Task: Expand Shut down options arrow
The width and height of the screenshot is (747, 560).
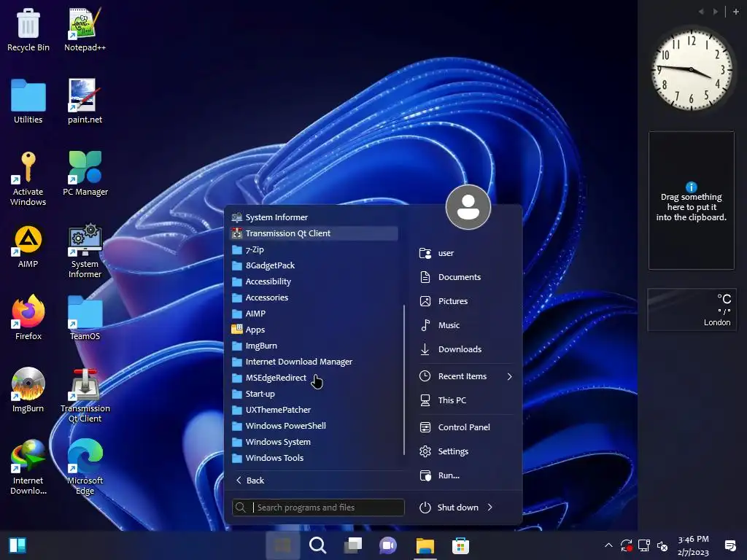Action: 489,507
